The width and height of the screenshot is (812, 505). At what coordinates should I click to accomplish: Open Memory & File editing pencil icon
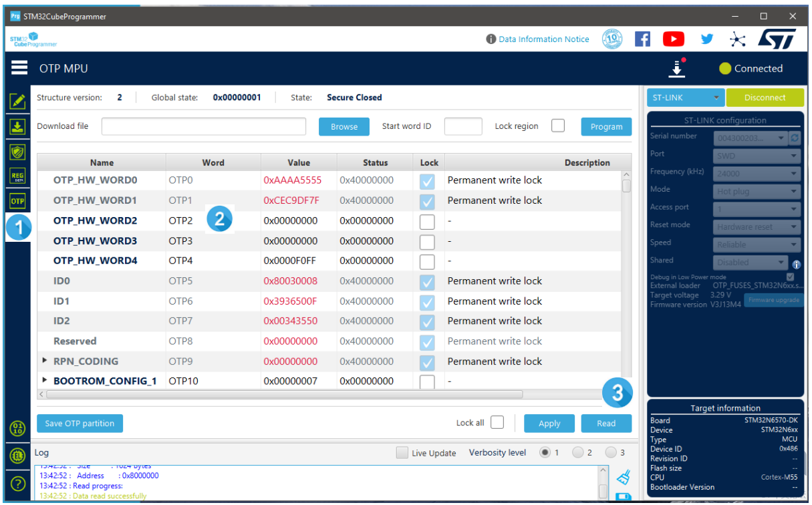(17, 102)
